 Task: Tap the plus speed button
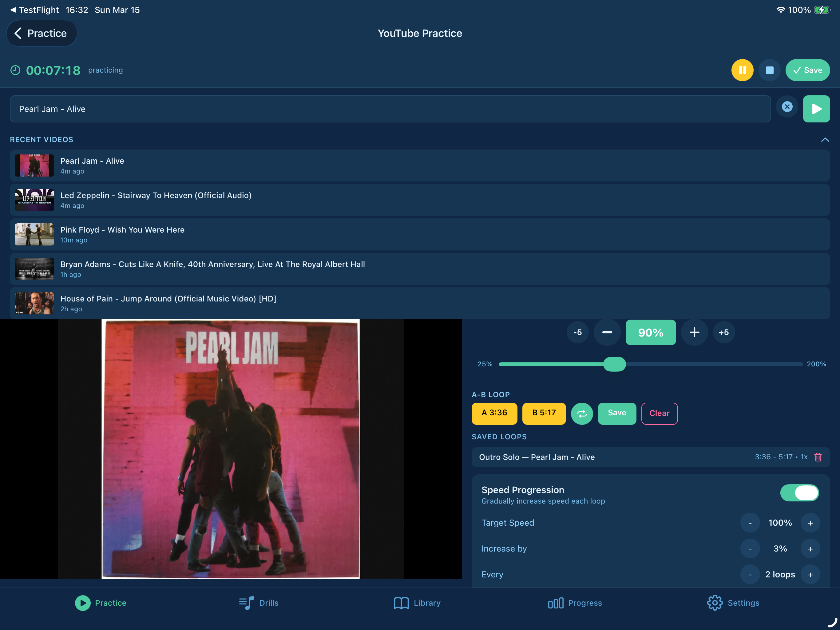(694, 333)
